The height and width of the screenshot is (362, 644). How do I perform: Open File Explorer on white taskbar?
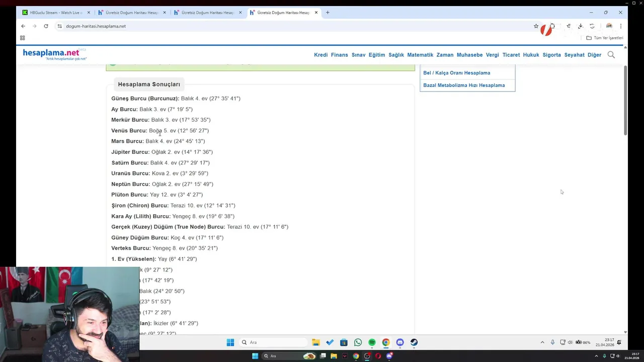click(x=315, y=342)
